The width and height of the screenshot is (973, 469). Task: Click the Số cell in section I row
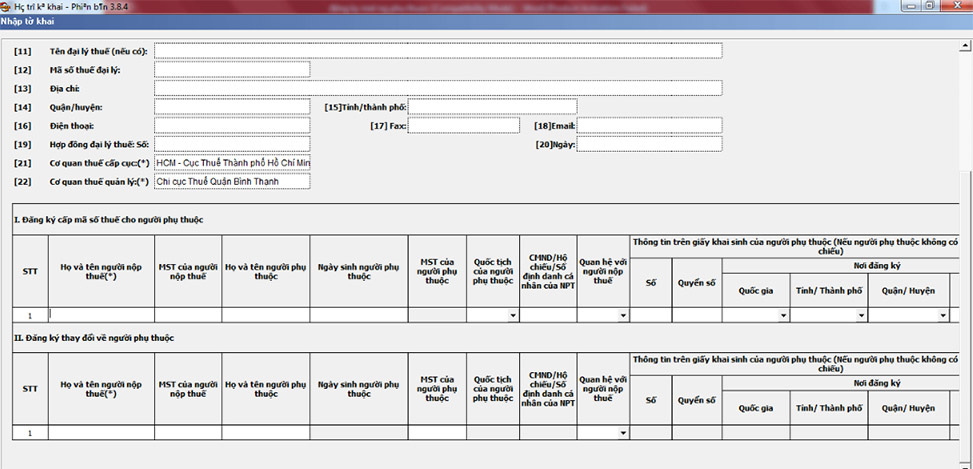pyautogui.click(x=650, y=315)
